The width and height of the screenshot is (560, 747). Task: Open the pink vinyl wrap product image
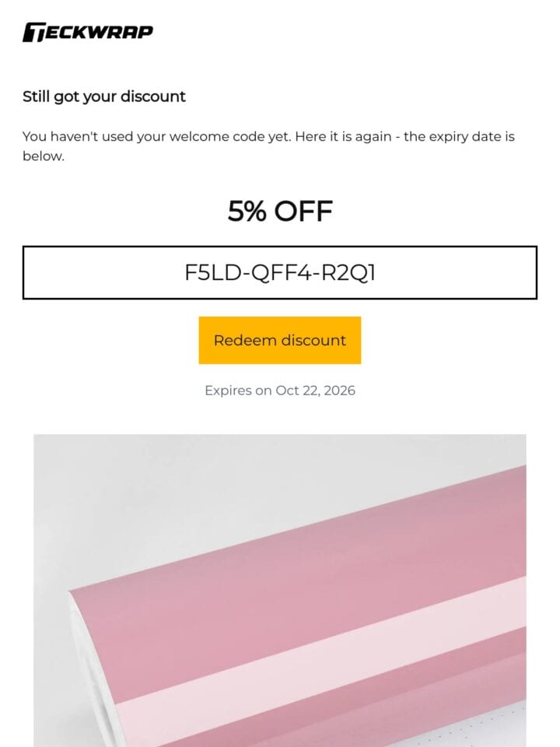(280, 591)
